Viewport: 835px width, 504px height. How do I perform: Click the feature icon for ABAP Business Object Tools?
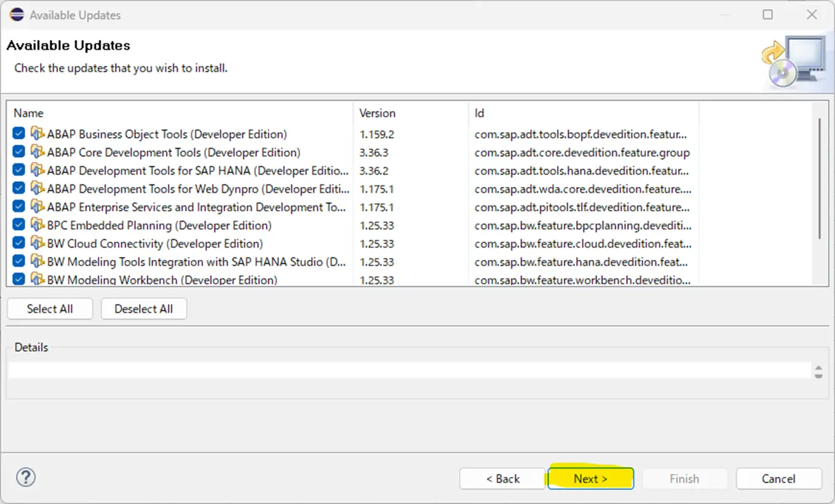coord(38,133)
